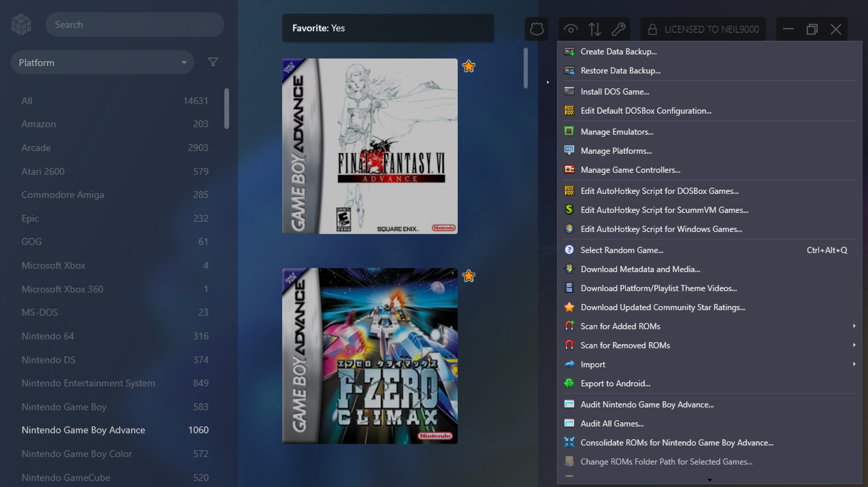Click the Manage Platforms monitor icon

click(569, 151)
